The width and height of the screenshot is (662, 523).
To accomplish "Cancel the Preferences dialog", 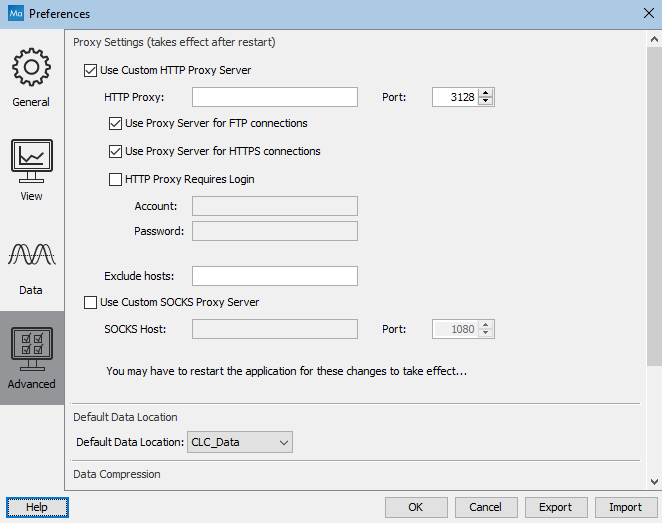I will [x=486, y=507].
